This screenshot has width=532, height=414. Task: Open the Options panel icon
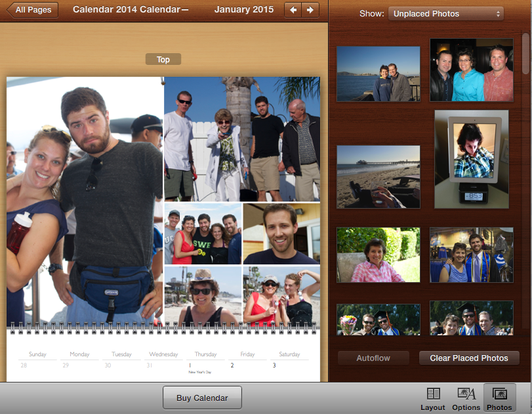[x=466, y=398]
